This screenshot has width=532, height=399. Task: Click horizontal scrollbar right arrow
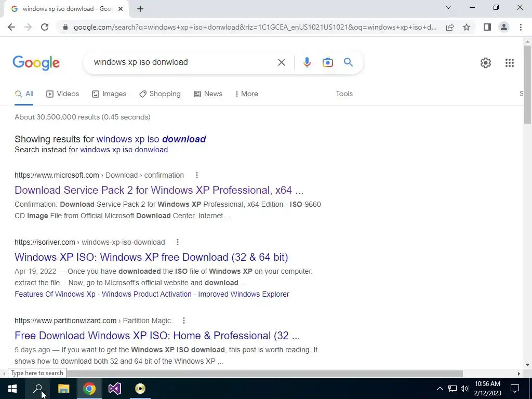(518, 374)
